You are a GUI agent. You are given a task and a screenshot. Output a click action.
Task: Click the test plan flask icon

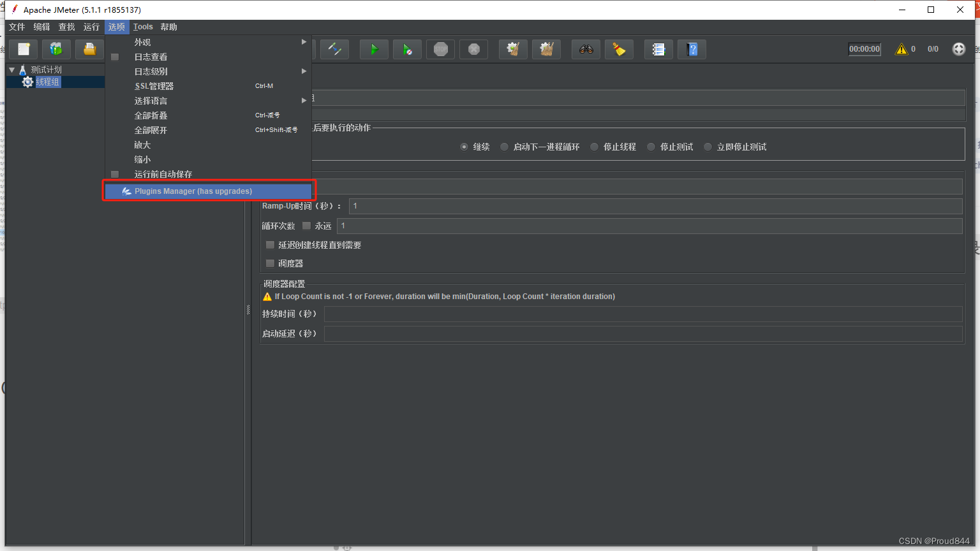[x=23, y=70]
